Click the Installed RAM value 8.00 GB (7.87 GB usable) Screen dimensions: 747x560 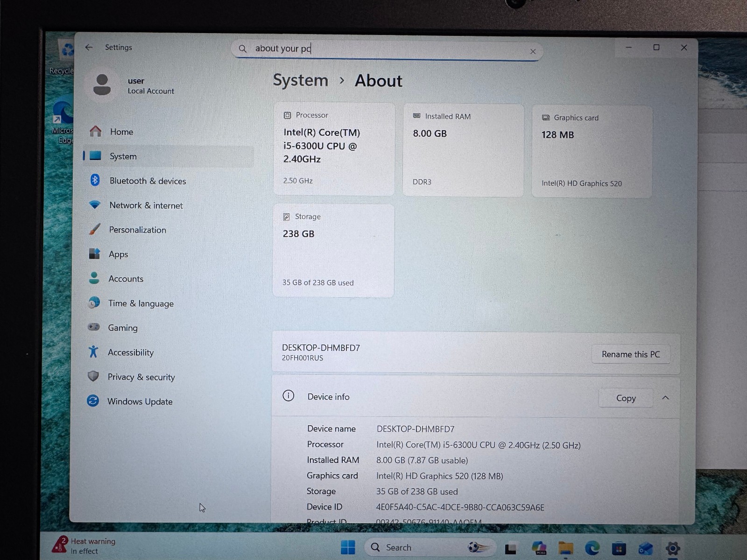coord(422,460)
